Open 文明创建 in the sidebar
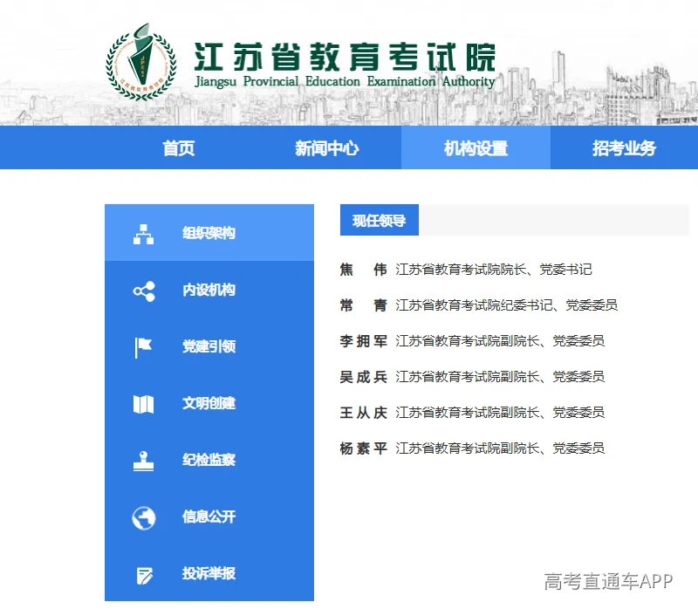Image resolution: width=698 pixels, height=616 pixels. (x=209, y=403)
